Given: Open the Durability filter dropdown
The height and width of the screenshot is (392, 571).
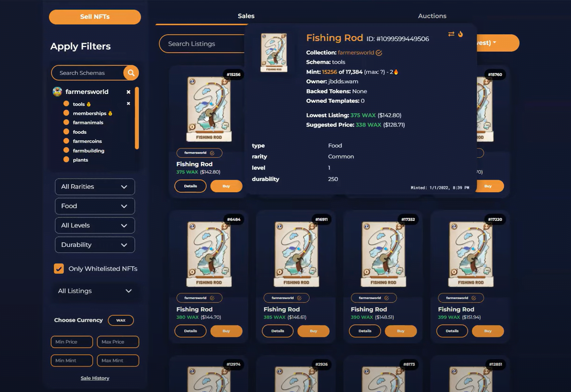Looking at the screenshot, I should click(94, 244).
